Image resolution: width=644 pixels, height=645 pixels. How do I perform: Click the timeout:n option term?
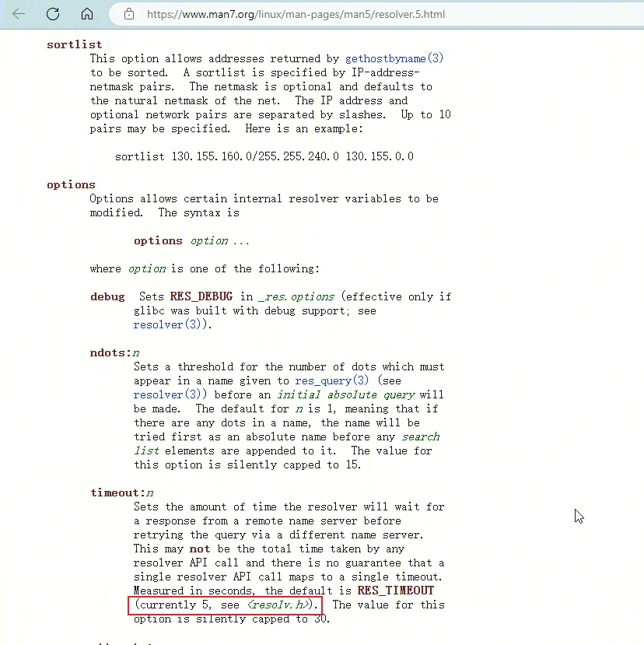coord(121,493)
